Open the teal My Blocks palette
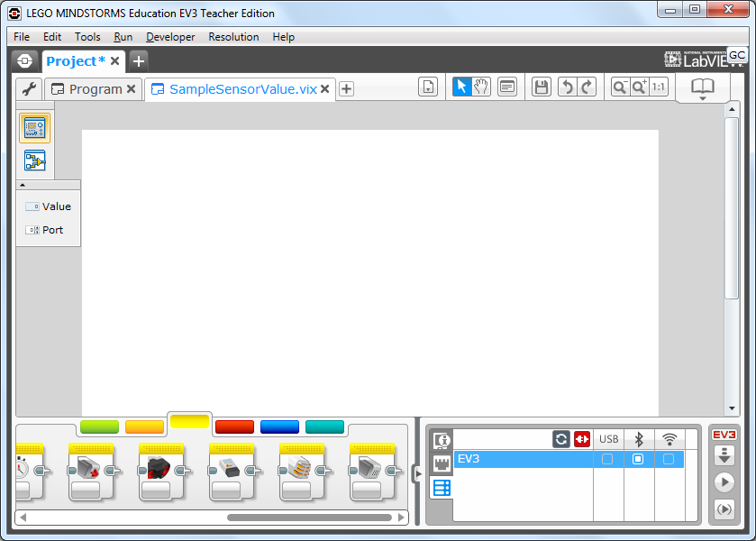The width and height of the screenshot is (756, 541). tap(325, 426)
